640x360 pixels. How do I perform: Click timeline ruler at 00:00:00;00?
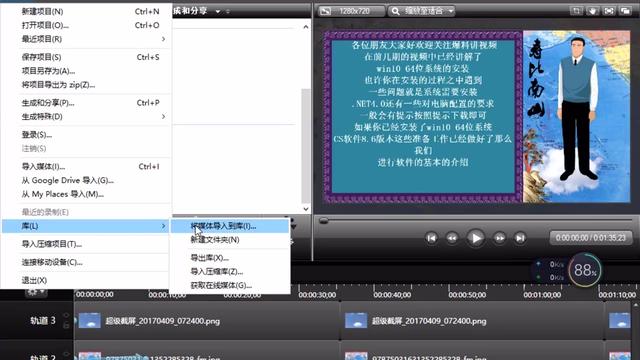coord(95,295)
